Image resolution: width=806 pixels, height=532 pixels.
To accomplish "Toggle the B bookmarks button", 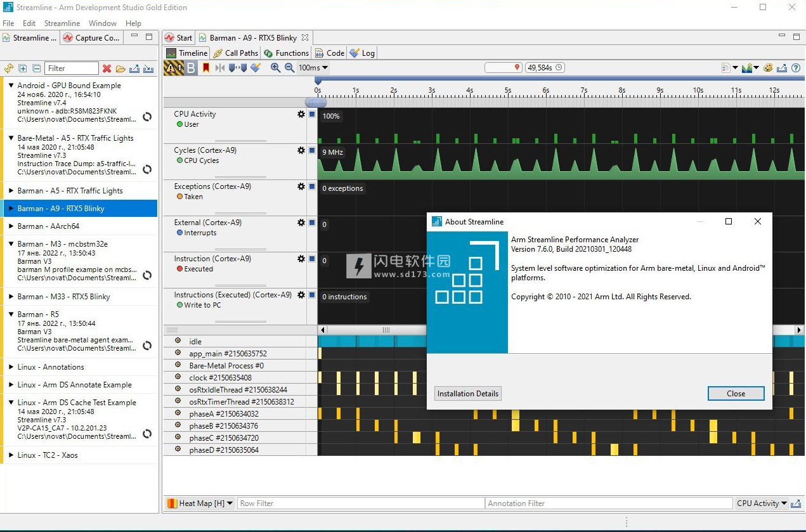I will pos(192,68).
